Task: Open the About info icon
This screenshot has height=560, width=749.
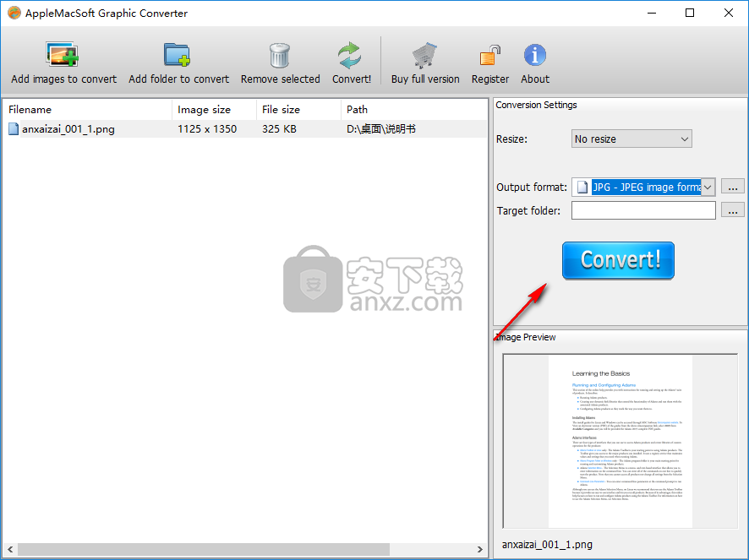Action: coord(534,55)
